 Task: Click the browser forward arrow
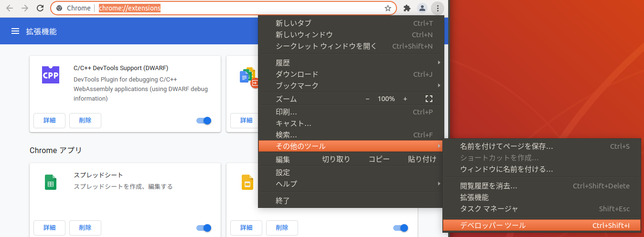[25, 8]
